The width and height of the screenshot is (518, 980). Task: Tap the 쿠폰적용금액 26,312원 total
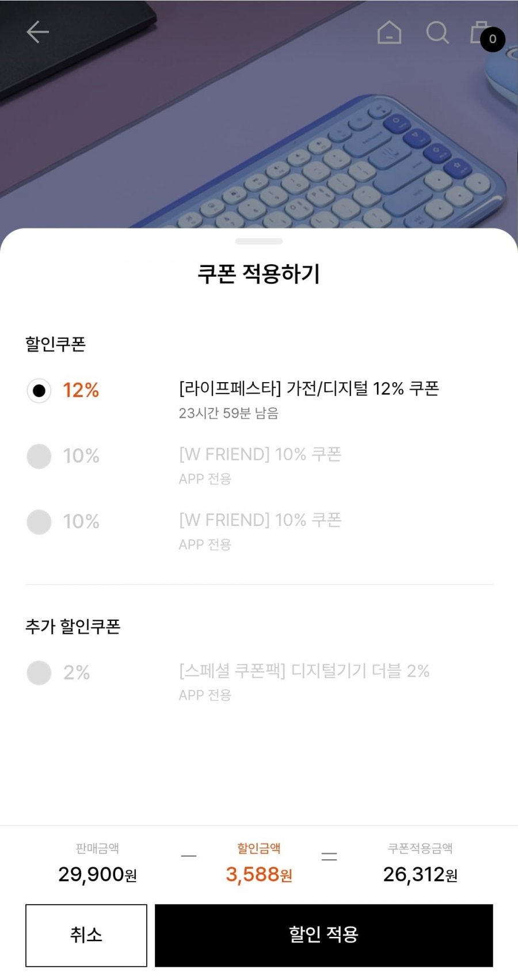420,874
